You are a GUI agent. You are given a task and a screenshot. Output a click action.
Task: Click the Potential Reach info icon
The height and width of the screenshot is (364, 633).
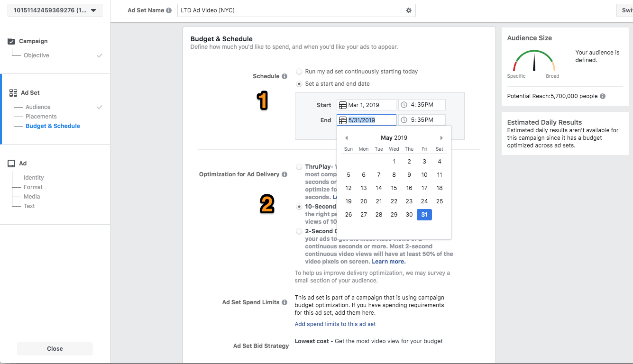603,96
